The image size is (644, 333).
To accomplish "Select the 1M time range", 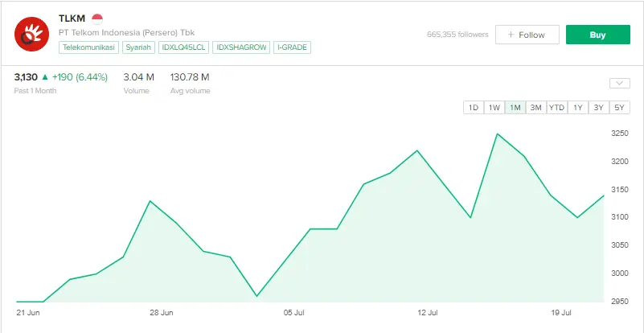I will coord(515,108).
